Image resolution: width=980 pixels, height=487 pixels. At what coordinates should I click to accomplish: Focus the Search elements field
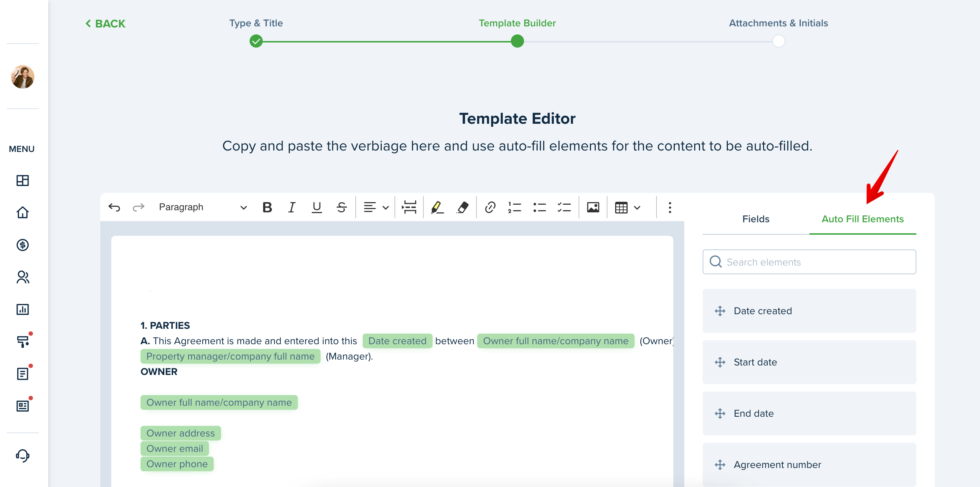coord(809,262)
